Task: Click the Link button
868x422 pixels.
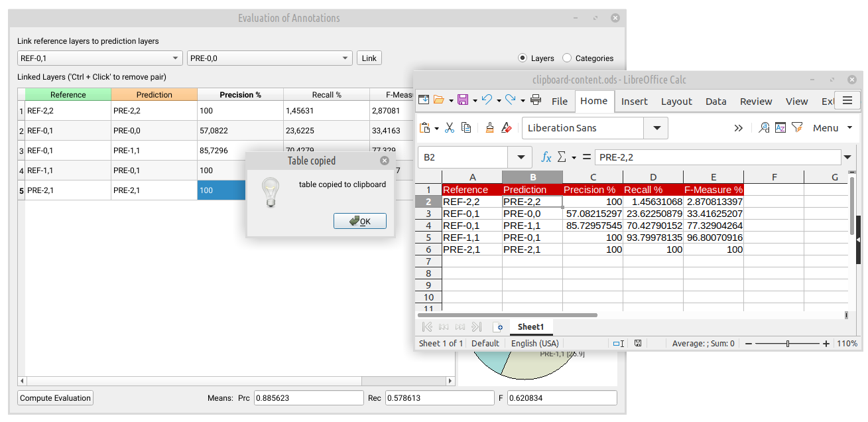Action: (x=369, y=58)
